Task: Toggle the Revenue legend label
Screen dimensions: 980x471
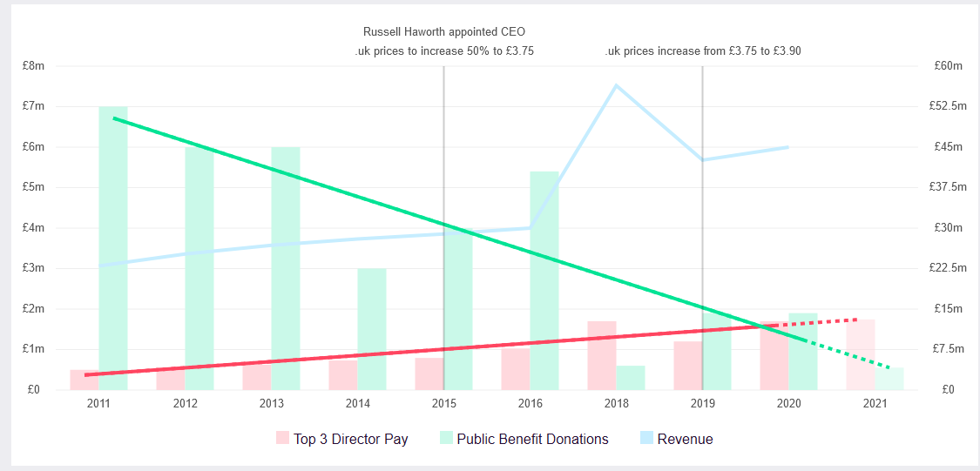Action: click(685, 439)
